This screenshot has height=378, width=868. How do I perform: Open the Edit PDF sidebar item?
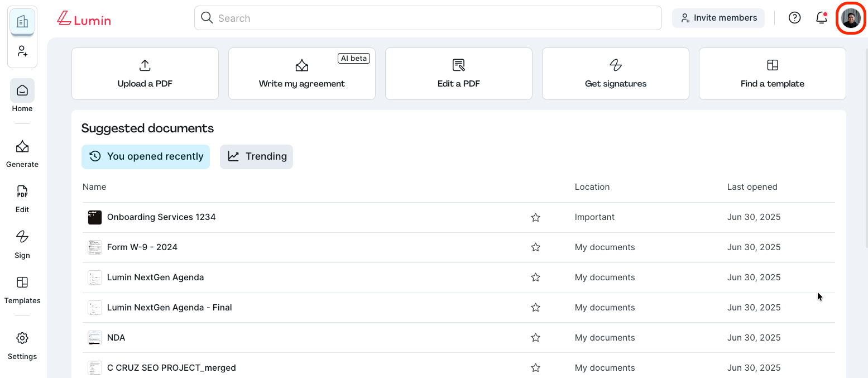click(22, 198)
